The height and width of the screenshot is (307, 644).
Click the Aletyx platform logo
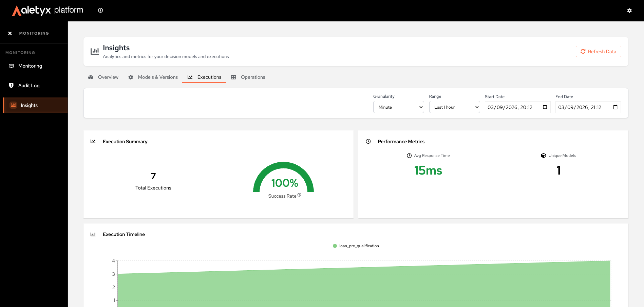[x=48, y=11]
